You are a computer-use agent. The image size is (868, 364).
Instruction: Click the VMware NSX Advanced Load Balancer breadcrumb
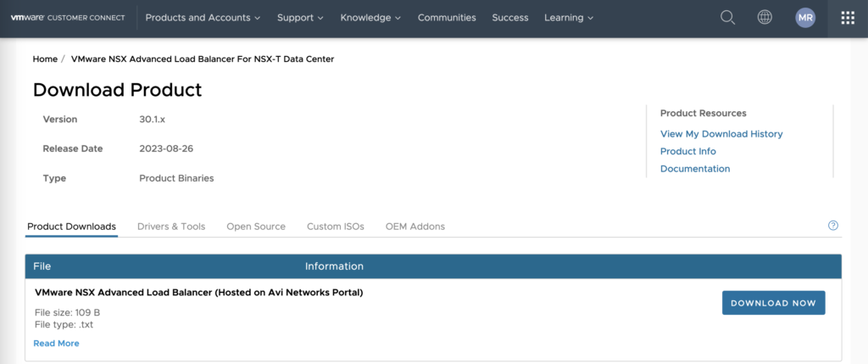pos(203,59)
